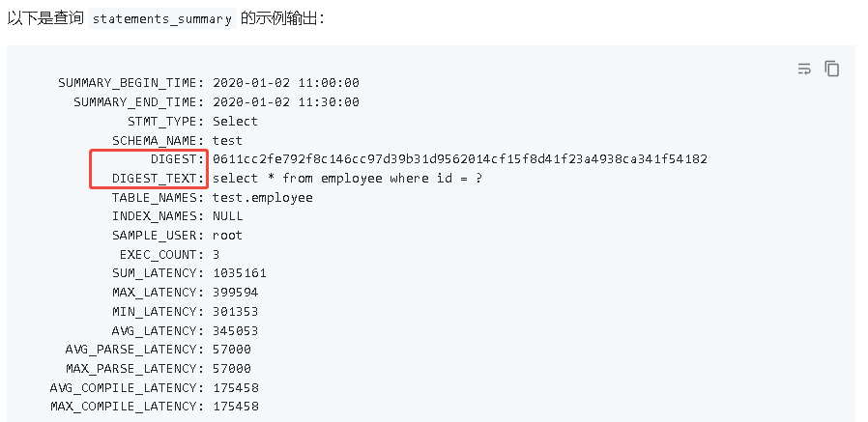868x422 pixels.
Task: Click the MIN_LATENCY value 301353
Action: (235, 311)
